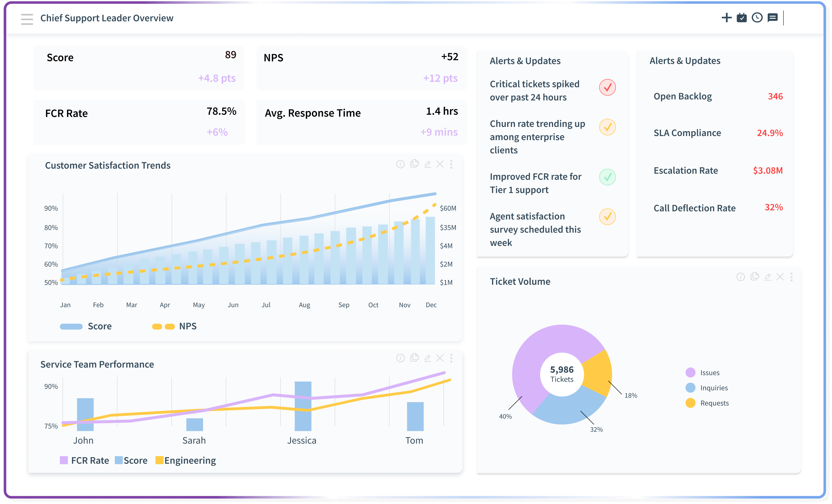Click the Issues legend color dot
832x504 pixels.
pyautogui.click(x=690, y=372)
